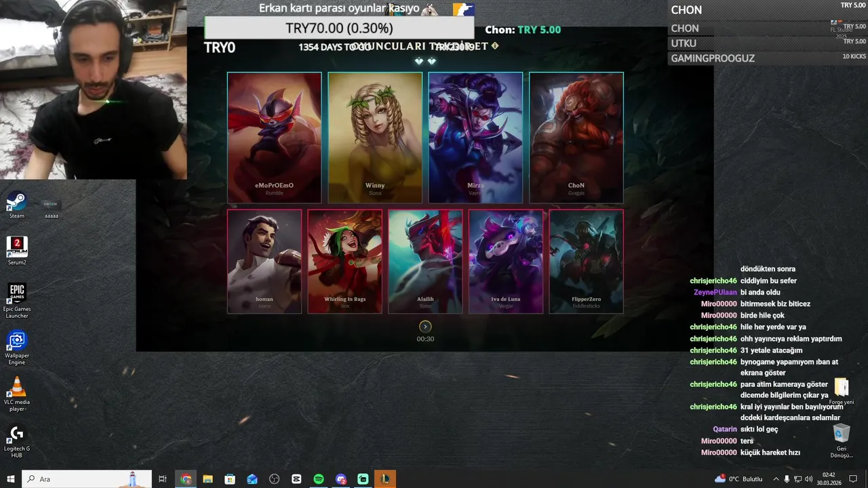
Task: Launch Serum2 from the desktop
Action: (x=16, y=251)
